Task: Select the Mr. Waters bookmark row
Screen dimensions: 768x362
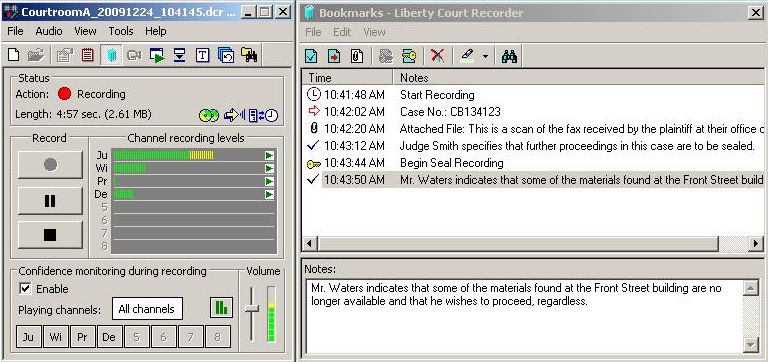Action: [532, 180]
